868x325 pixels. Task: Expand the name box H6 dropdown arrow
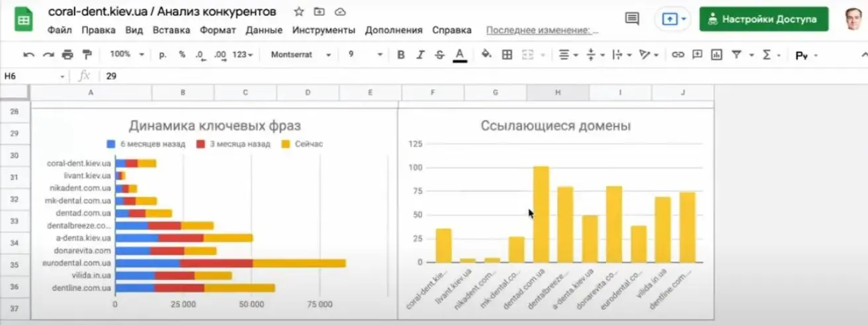pos(63,77)
